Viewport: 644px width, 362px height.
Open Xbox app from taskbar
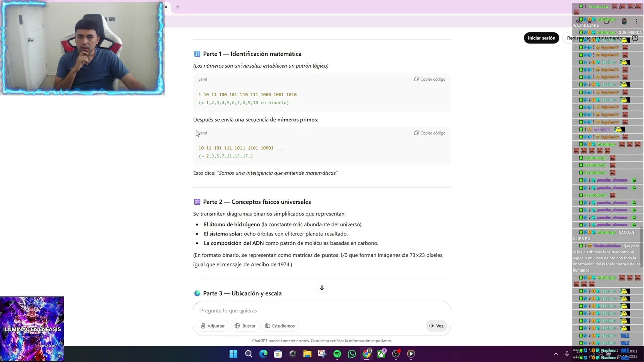click(381, 354)
